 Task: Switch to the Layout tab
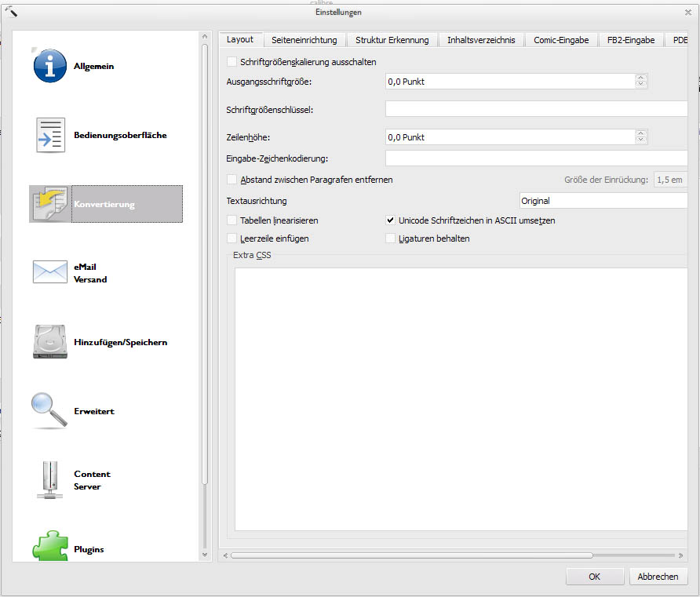pos(240,39)
